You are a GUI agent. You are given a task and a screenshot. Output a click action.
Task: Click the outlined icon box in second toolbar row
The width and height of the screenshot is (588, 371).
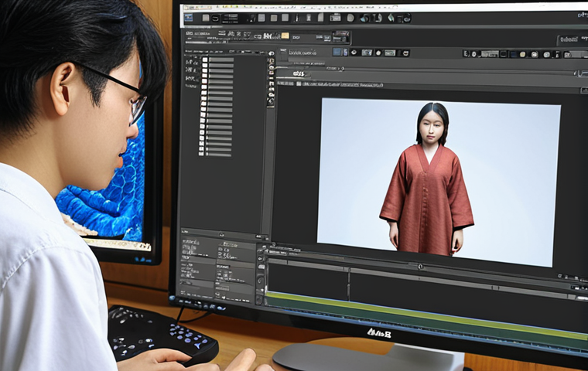pos(341,37)
